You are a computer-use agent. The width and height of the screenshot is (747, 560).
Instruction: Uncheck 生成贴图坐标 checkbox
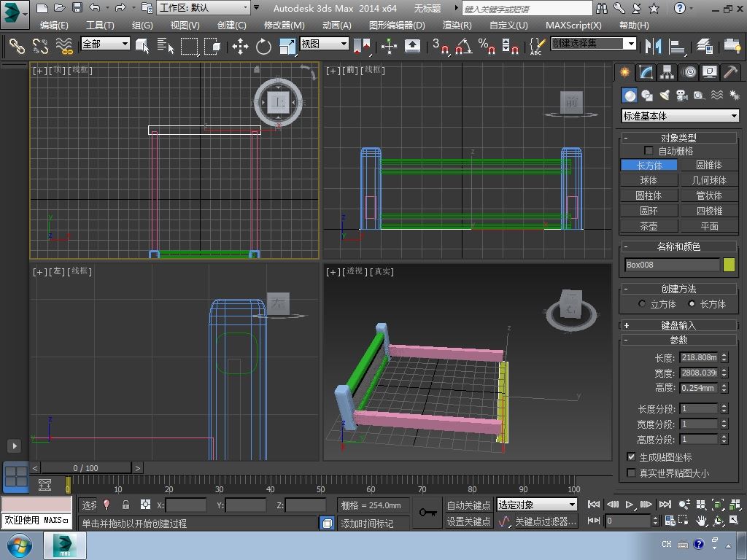(x=632, y=457)
